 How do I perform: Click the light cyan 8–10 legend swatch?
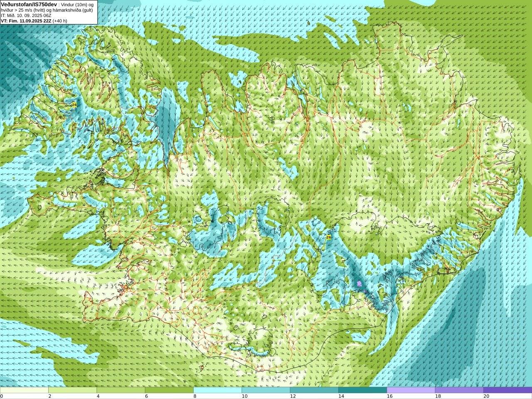point(217,390)
